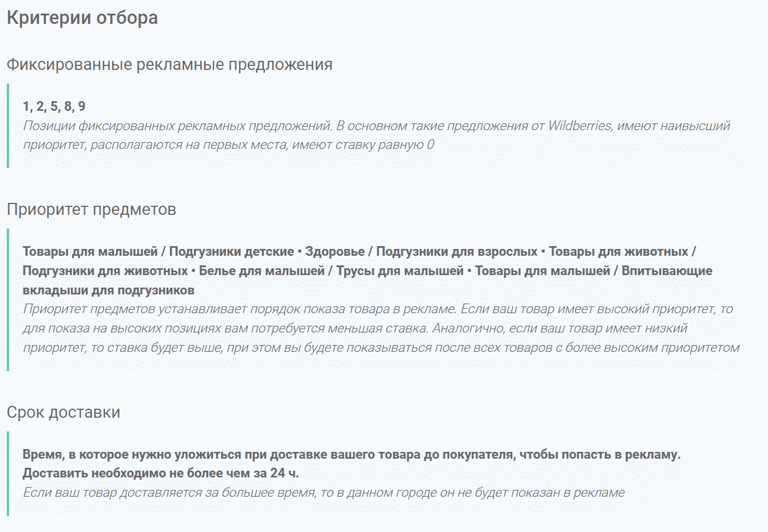The height and width of the screenshot is (532, 768).
Task: Click the green bar beside fixed offers block
Action: tap(8, 126)
